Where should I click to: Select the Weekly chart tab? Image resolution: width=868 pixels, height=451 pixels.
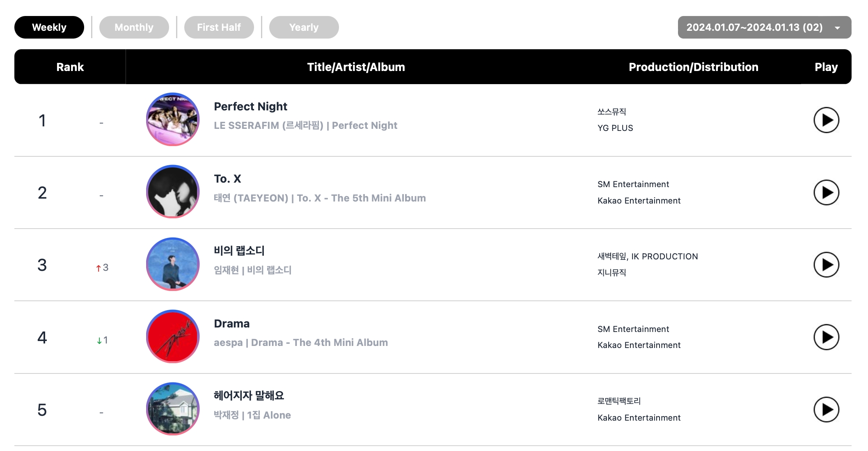click(x=49, y=27)
